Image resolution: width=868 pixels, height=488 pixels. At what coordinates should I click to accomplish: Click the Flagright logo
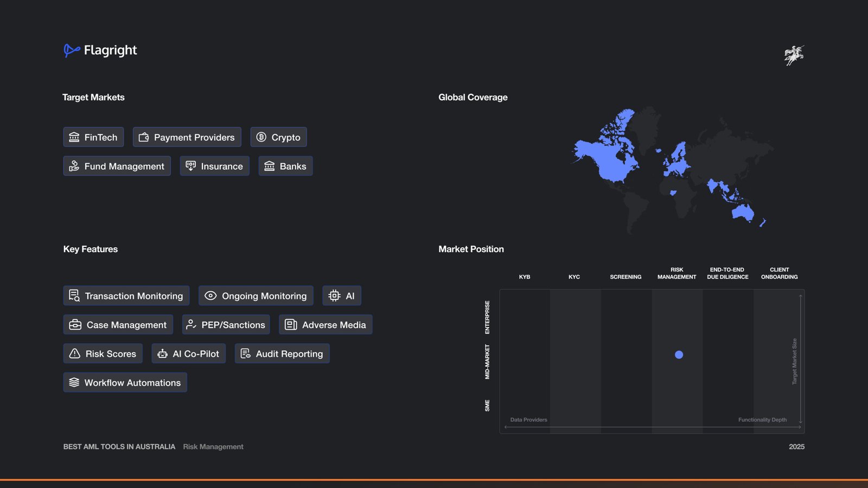coord(100,50)
